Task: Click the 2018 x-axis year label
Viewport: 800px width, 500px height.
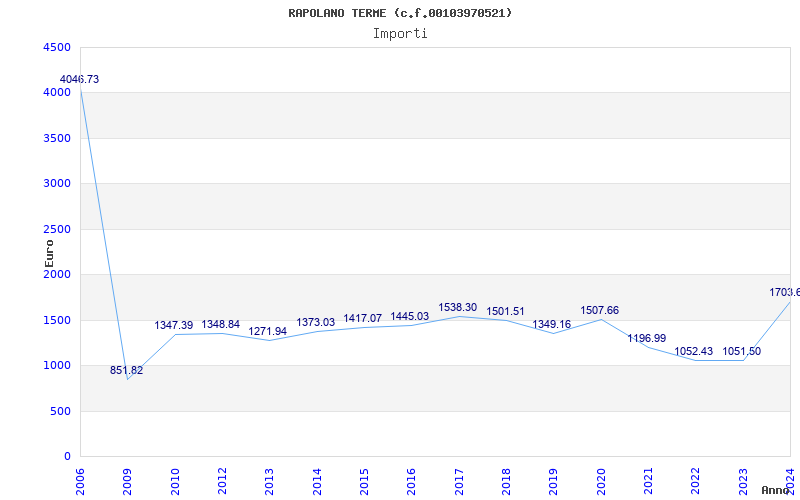Action: coord(506,481)
